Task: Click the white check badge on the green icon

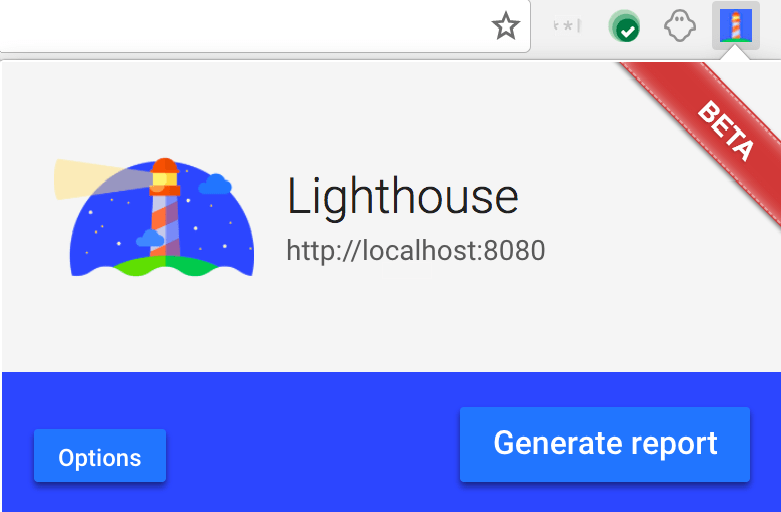Action: [x=628, y=32]
